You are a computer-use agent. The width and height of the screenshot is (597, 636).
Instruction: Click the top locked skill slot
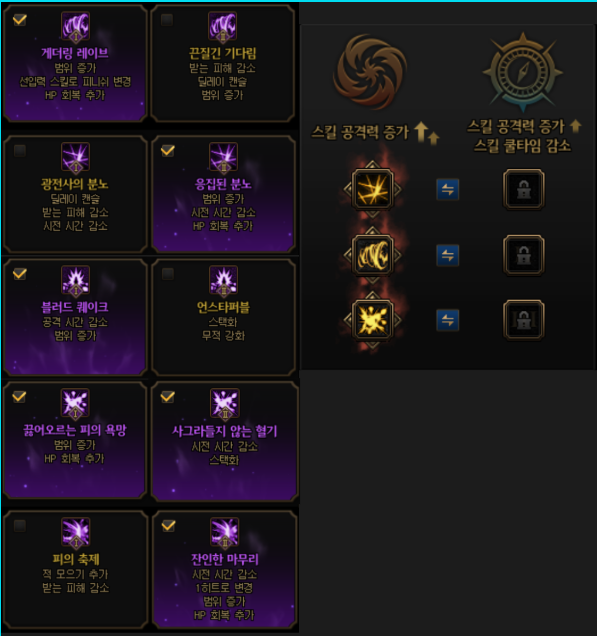524,189
